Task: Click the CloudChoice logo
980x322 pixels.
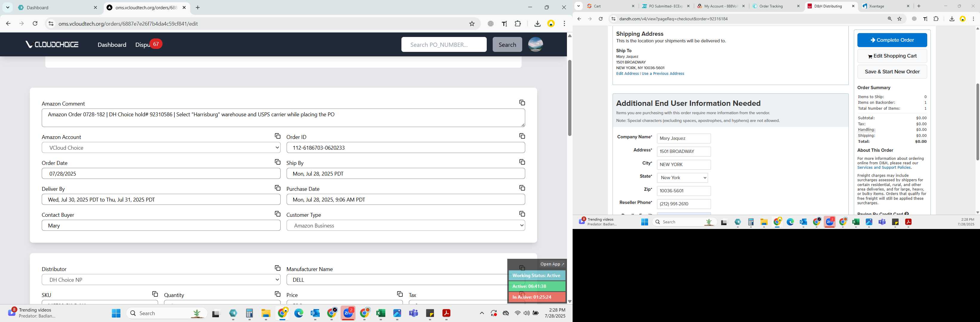Action: 52,44
